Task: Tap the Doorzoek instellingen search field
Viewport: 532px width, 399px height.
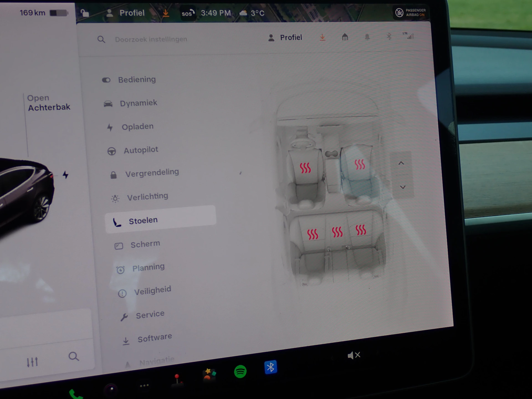Action: click(x=151, y=39)
